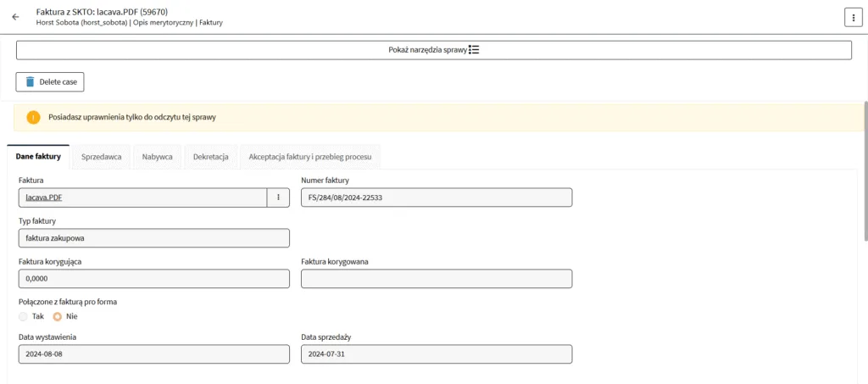Click the Delete case button
This screenshot has width=868, height=384.
50,82
